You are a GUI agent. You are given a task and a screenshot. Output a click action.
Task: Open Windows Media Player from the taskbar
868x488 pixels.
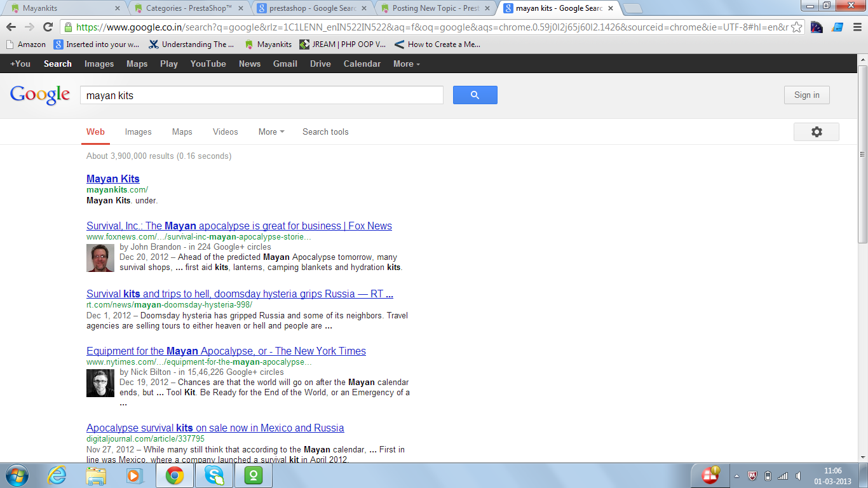(133, 475)
